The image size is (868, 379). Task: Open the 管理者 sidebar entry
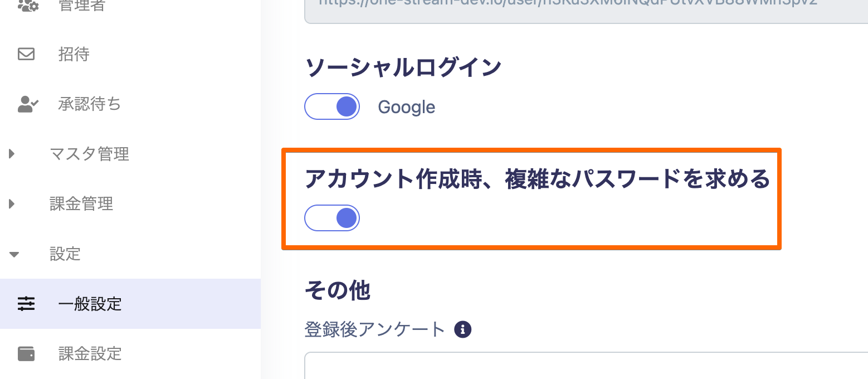click(x=81, y=6)
